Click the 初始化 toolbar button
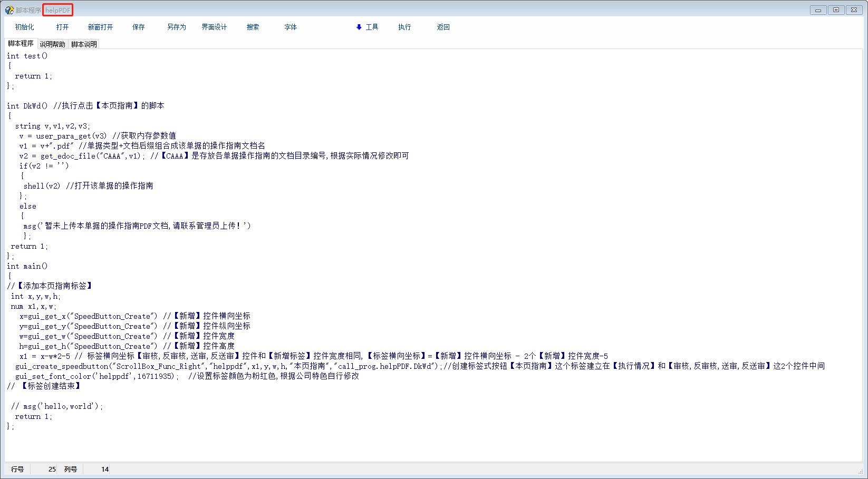This screenshot has width=868, height=479. pos(24,27)
